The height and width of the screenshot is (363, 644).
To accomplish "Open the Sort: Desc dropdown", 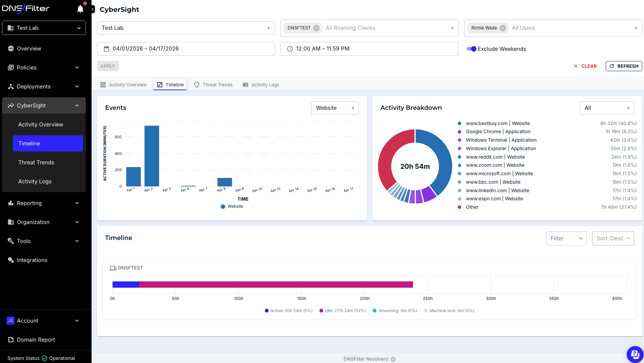I will coord(613,238).
